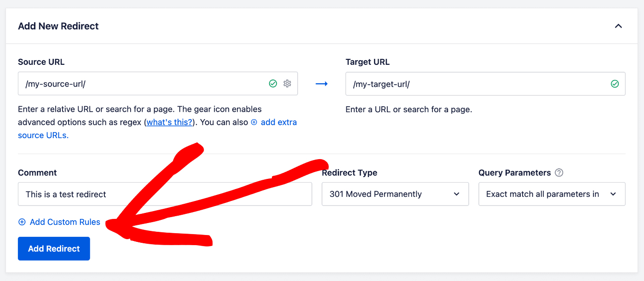Click the question mark circle beside Query Parameters
Image resolution: width=644 pixels, height=281 pixels.
tap(559, 172)
